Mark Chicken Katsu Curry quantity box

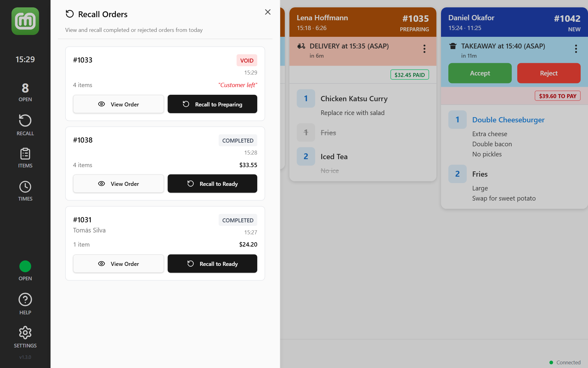point(306,98)
